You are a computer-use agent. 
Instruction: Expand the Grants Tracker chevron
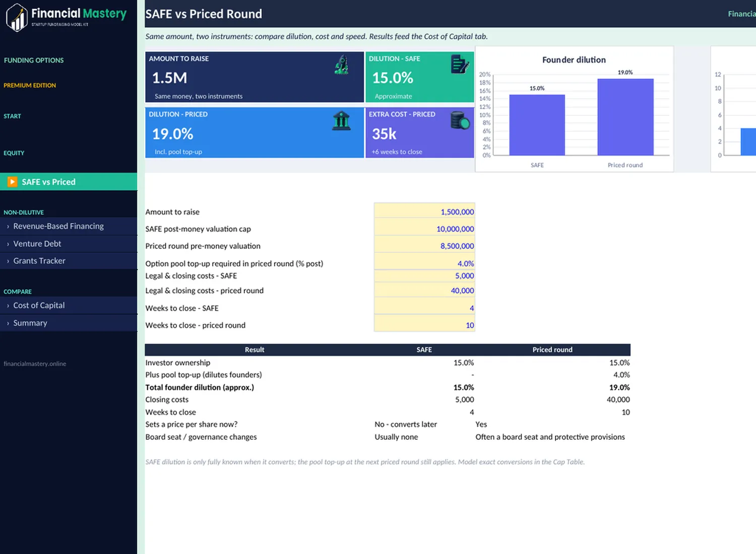(8, 261)
